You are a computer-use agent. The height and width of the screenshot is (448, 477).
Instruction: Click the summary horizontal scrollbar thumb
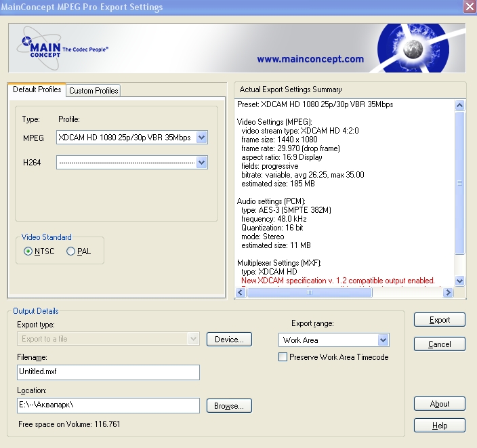tap(310, 293)
